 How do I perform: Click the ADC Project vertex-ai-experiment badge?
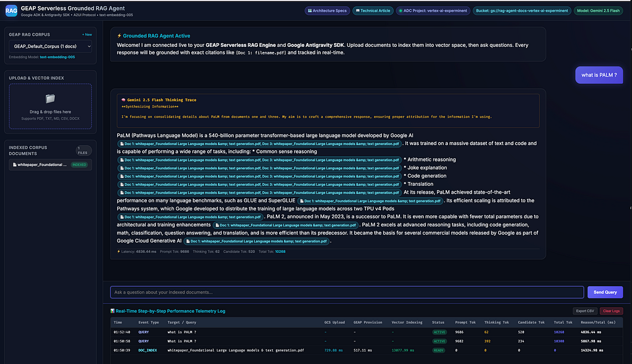coord(433,11)
